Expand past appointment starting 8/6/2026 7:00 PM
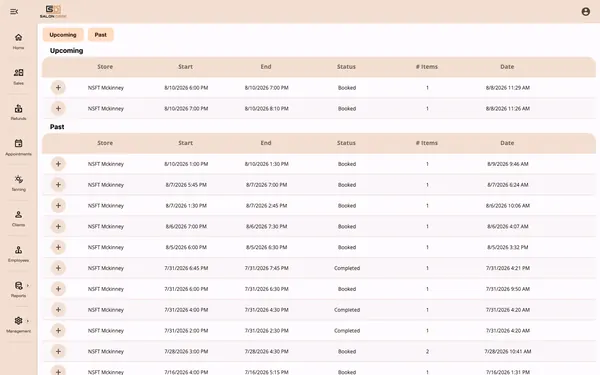Screen dimensions: 600x375 pos(58,227)
